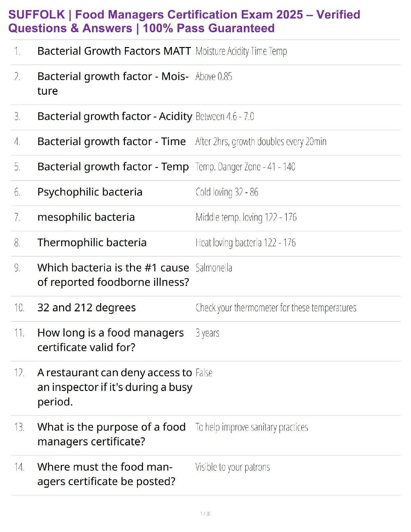
Task: Select the answer 'Moisture Acidity Time Temp'
Action: [241, 51]
